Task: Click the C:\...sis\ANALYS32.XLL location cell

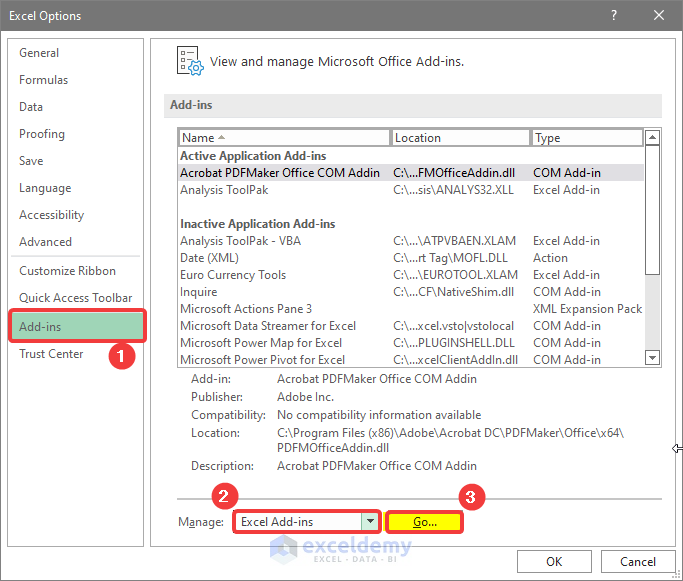Action: 453,190
